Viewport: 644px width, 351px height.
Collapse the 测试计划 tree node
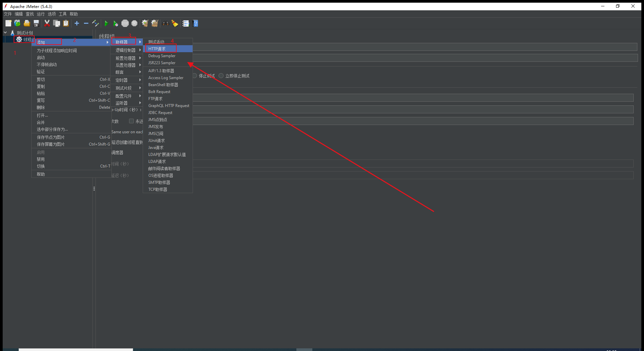pos(5,33)
